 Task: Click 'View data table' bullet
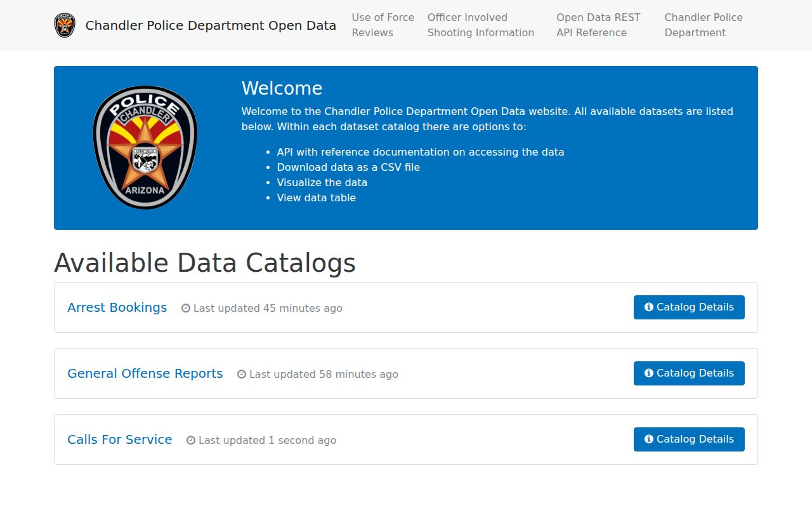317,197
